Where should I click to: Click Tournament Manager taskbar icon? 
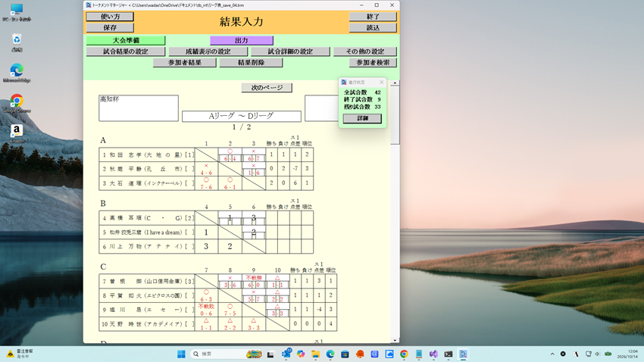point(463,354)
